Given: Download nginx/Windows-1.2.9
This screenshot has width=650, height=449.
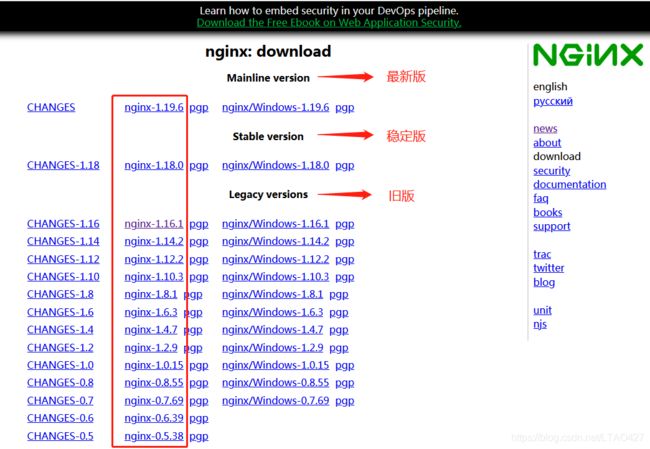Looking at the screenshot, I should click(x=272, y=347).
